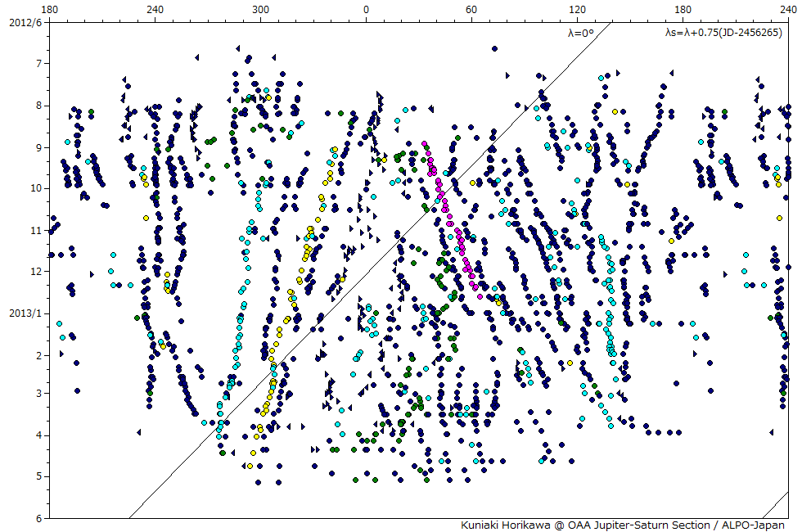Click the month 9 axis label
This screenshot has width=802, height=532.
39,148
